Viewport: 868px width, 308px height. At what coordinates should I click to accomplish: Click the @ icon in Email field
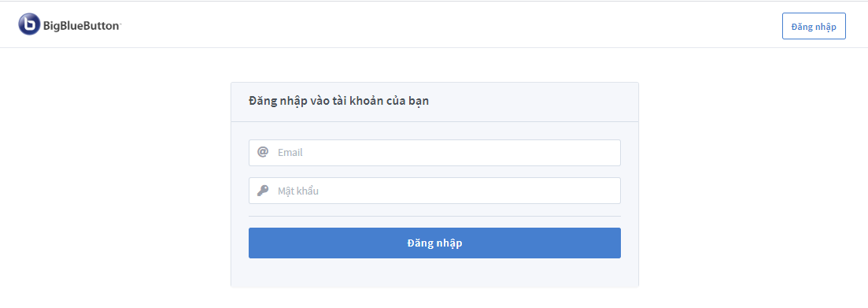pos(263,152)
